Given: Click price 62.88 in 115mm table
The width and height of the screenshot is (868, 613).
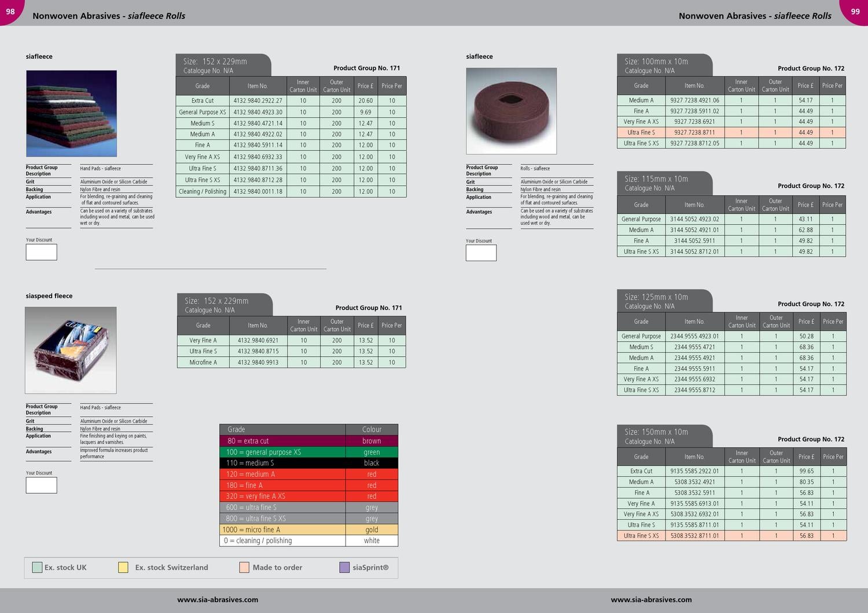Looking at the screenshot, I should pos(806,230).
